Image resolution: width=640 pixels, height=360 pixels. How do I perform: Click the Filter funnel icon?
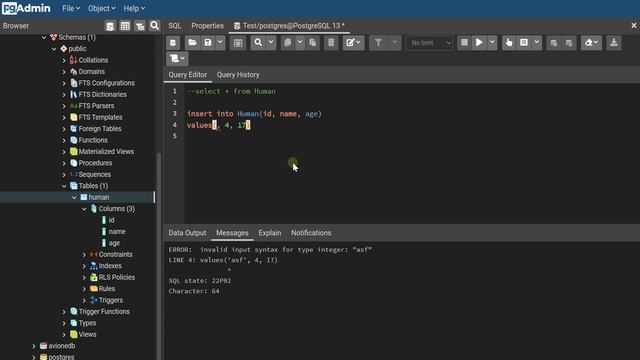pos(378,43)
